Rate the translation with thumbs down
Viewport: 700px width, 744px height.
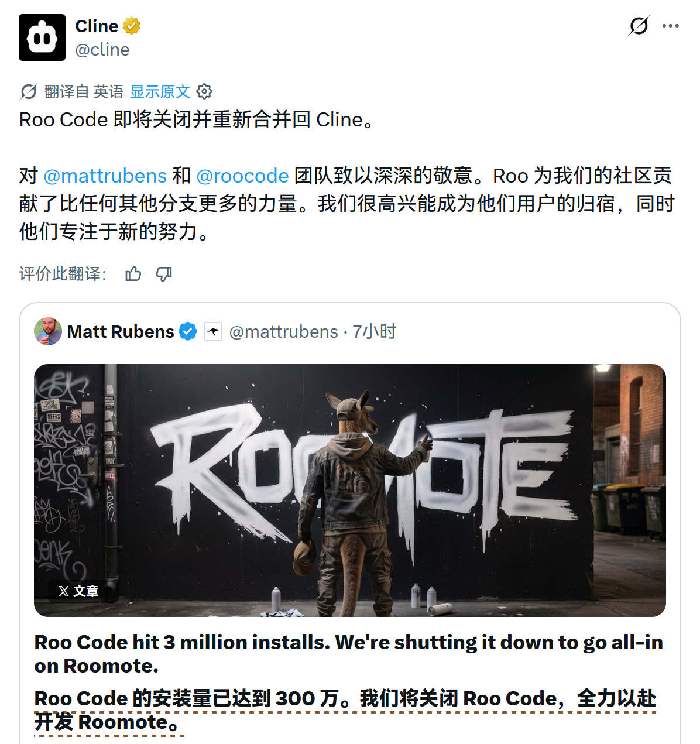point(164,274)
